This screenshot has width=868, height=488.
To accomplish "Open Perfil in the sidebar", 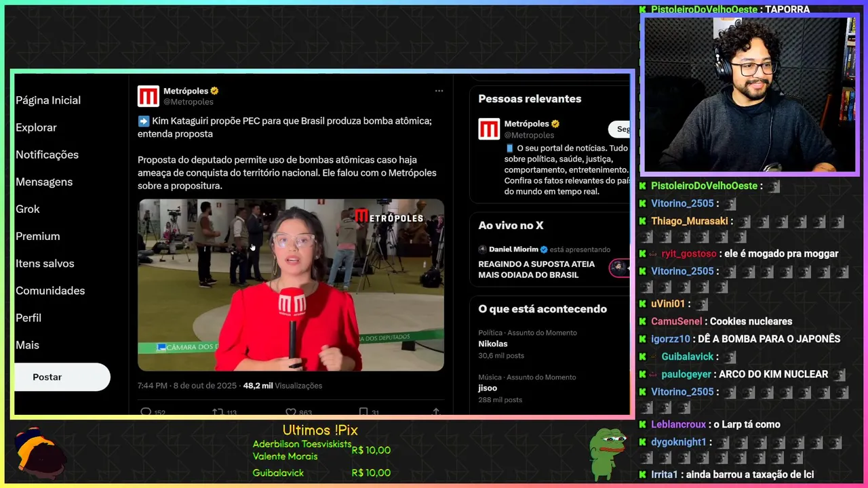I will pos(28,317).
